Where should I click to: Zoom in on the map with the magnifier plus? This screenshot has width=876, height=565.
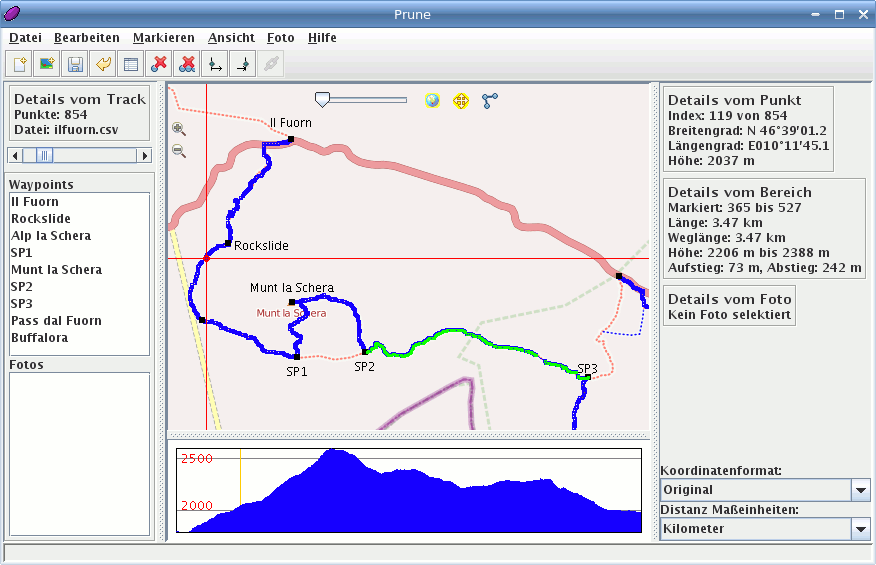click(x=179, y=129)
